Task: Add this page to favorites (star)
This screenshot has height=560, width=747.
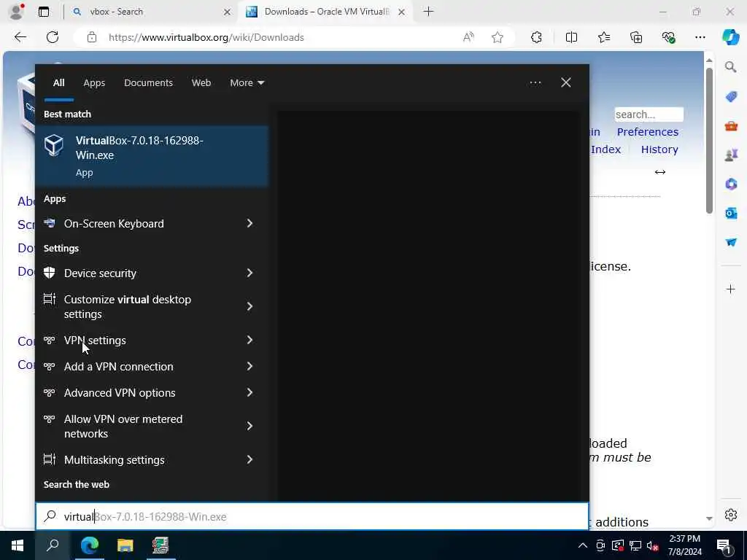Action: (498, 37)
